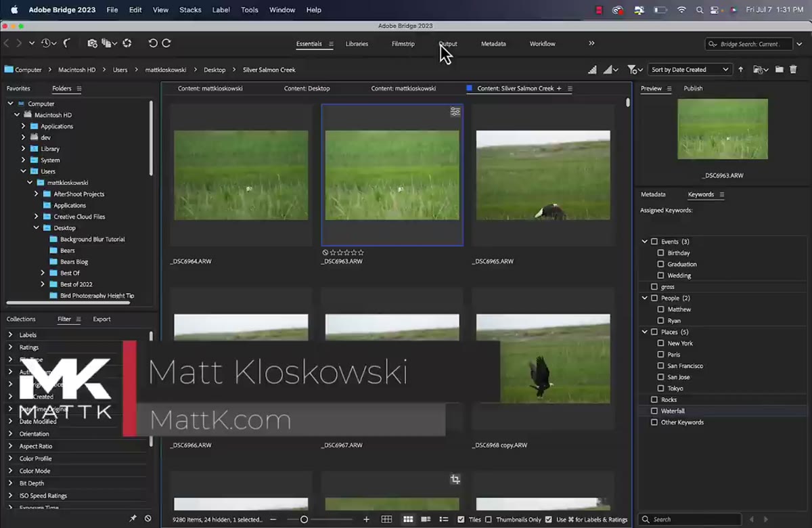Click the trash delete icon
The image size is (812, 528).
pyautogui.click(x=793, y=70)
